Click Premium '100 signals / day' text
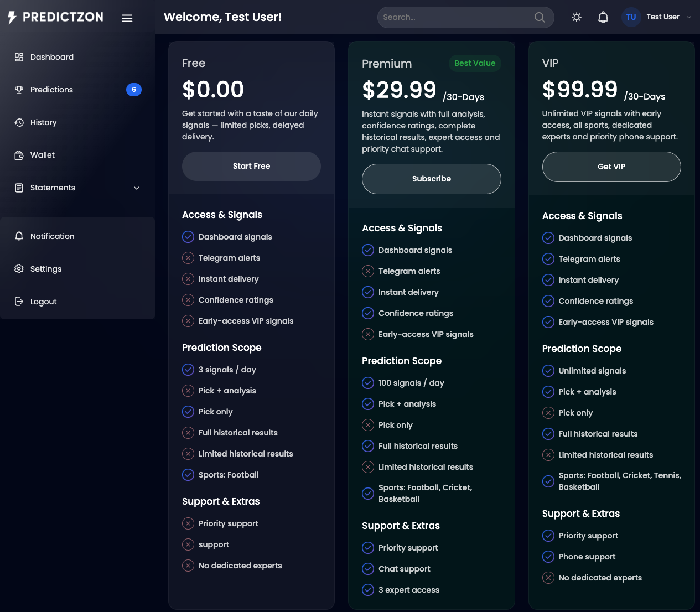Image resolution: width=700 pixels, height=612 pixels. click(x=411, y=383)
